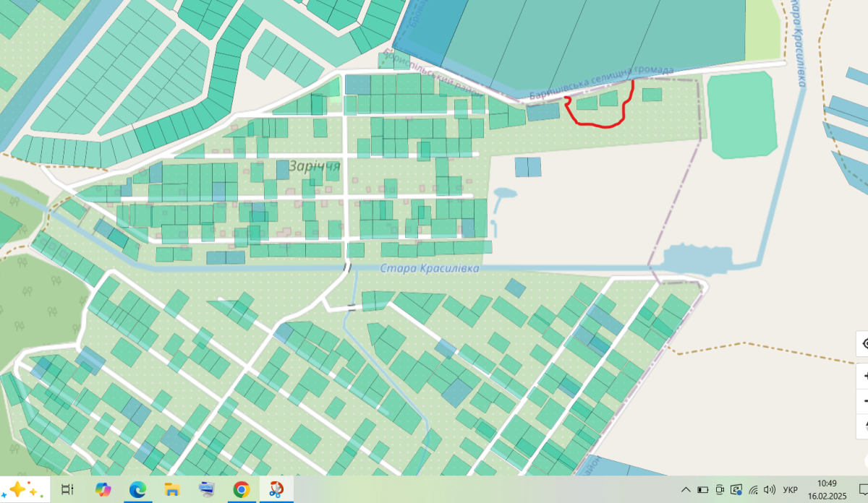
Task: Zoom in the map with plus button
Action: pyautogui.click(x=863, y=376)
